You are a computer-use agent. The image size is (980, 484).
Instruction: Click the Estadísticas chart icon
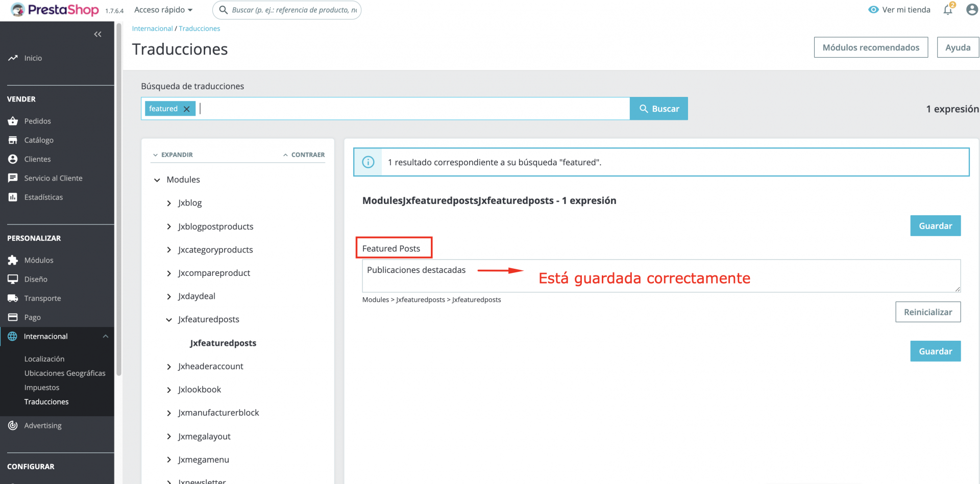(x=13, y=197)
